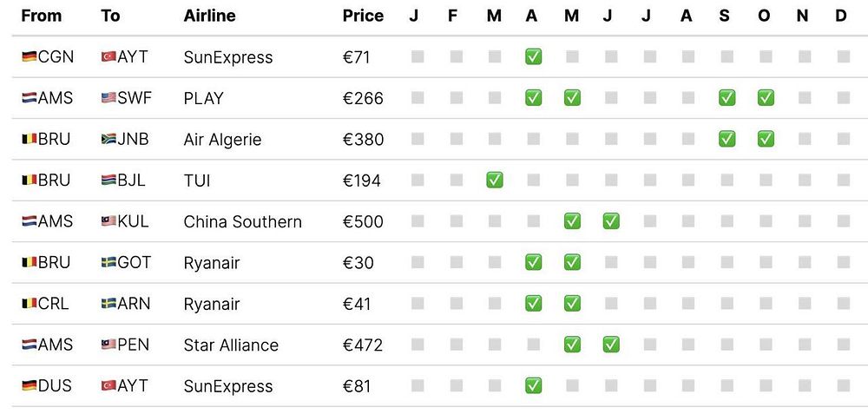Click the Airline column header
868x414 pixels.
[209, 16]
